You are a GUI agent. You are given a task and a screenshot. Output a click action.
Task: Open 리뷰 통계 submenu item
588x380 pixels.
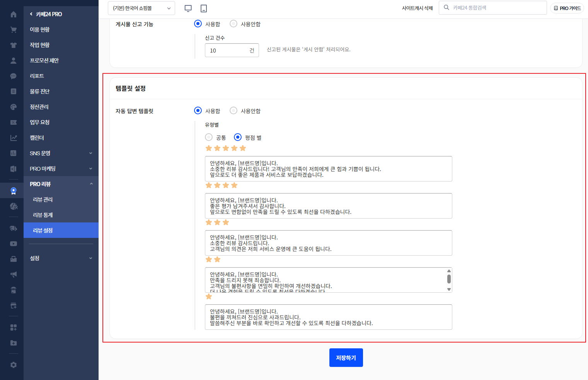click(x=43, y=215)
